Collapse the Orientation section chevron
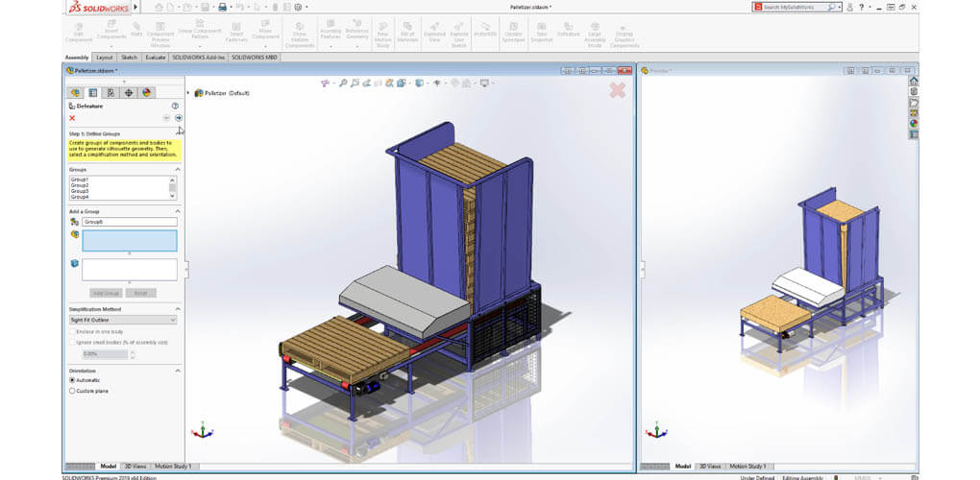 177,370
